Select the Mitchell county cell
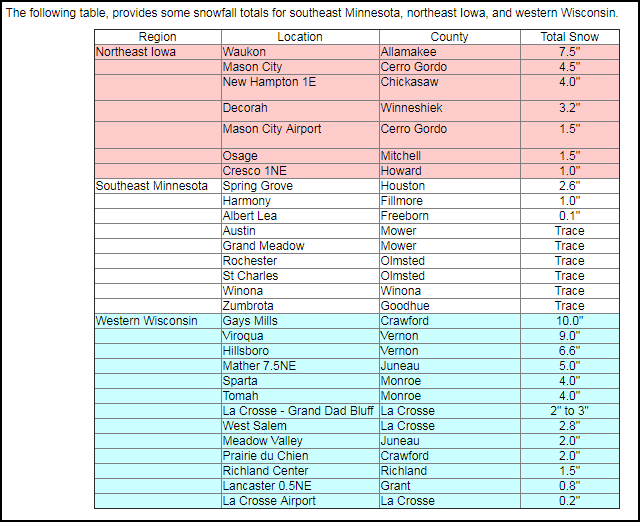The image size is (640, 522). click(x=449, y=156)
